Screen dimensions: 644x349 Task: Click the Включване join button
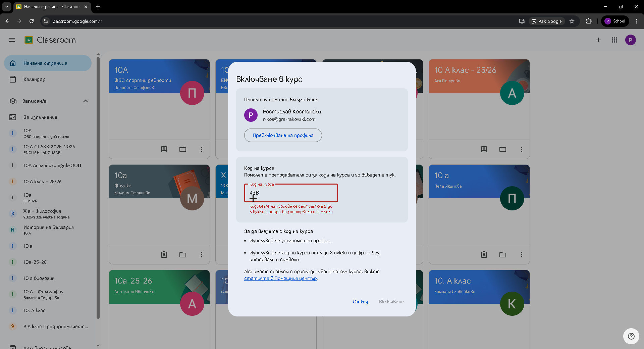point(391,302)
